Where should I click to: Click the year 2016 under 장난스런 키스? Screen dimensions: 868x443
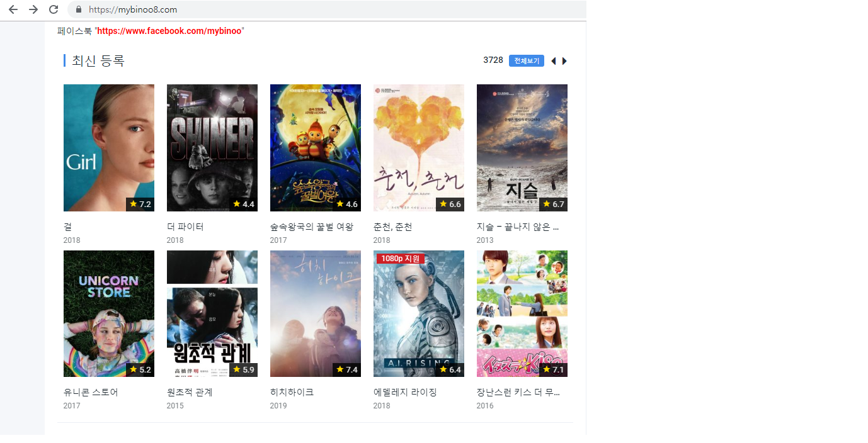click(485, 406)
